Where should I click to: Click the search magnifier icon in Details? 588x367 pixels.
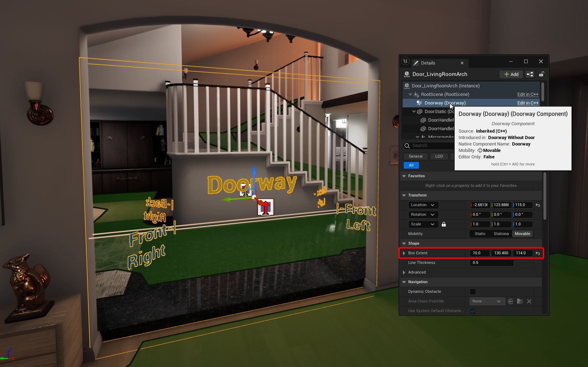pyautogui.click(x=407, y=146)
